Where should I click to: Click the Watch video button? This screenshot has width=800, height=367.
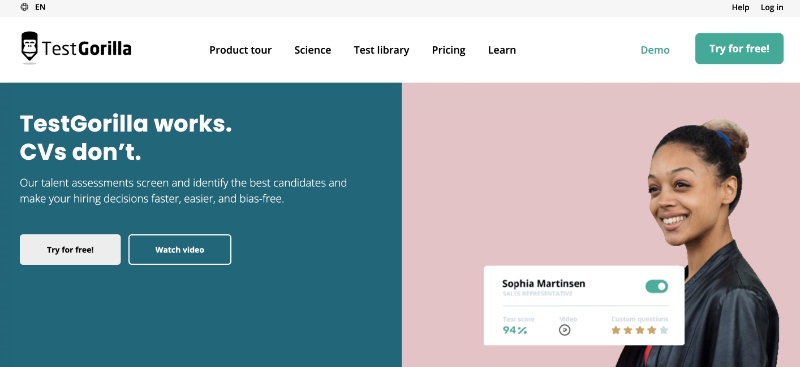coord(180,250)
